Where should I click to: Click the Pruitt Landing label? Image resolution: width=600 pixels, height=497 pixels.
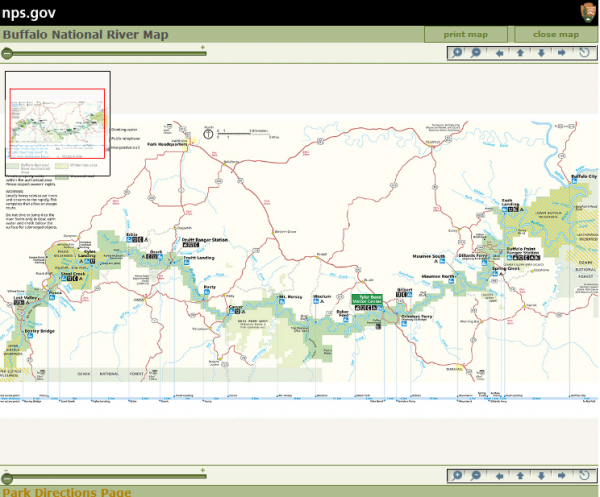tap(199, 258)
